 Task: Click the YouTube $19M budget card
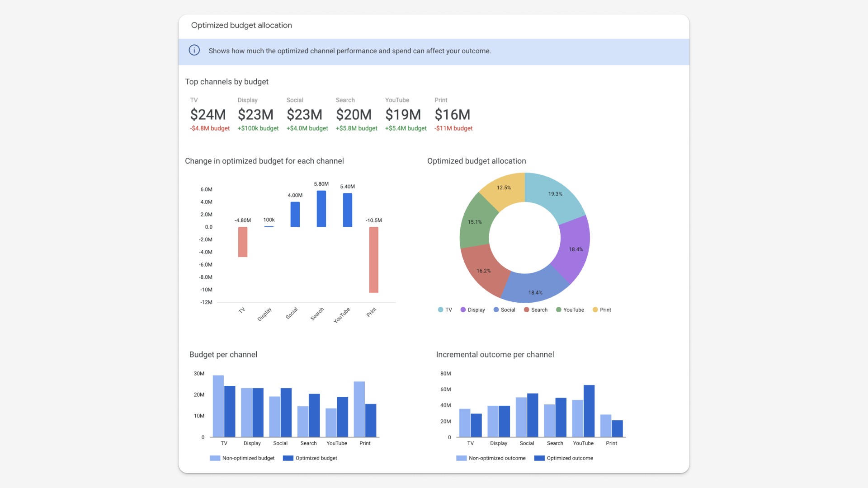(x=403, y=115)
